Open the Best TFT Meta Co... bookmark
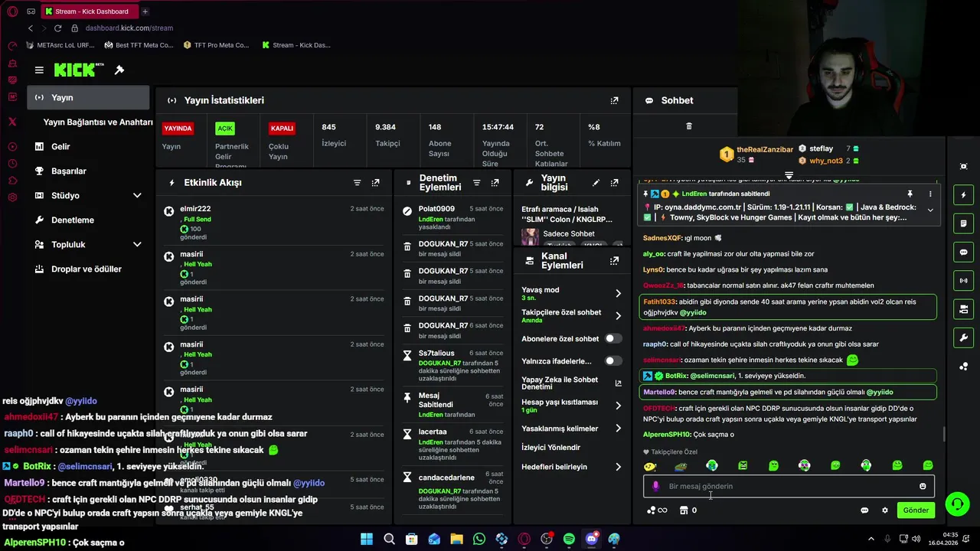Image resolution: width=980 pixels, height=551 pixels. (139, 45)
